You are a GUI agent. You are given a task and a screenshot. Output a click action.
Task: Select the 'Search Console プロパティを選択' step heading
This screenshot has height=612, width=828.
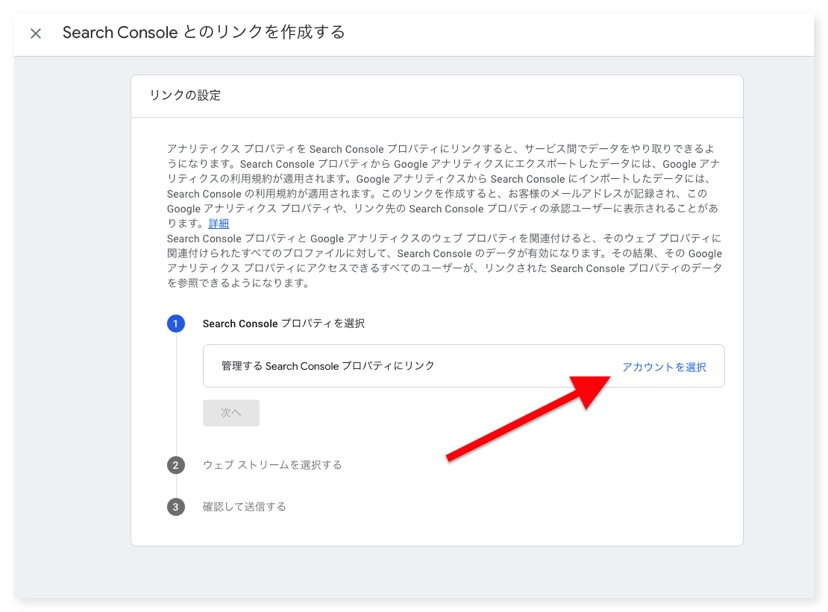click(283, 324)
